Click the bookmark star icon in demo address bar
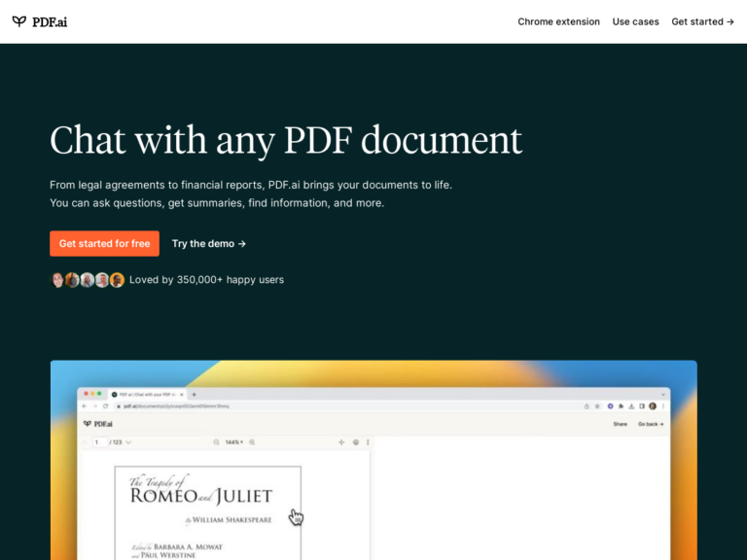This screenshot has width=747, height=560. point(597,406)
